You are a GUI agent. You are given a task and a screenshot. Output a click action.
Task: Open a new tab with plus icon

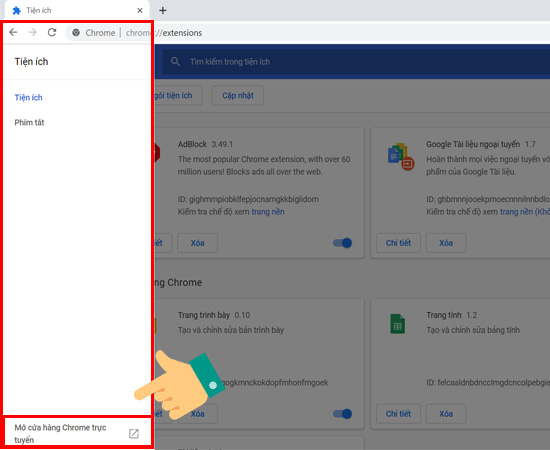coord(163,11)
